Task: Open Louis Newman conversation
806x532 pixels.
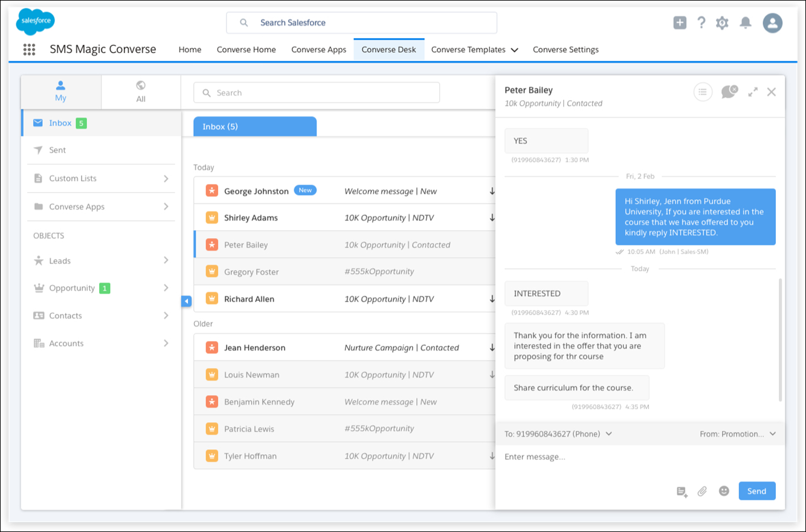Action: click(x=344, y=374)
